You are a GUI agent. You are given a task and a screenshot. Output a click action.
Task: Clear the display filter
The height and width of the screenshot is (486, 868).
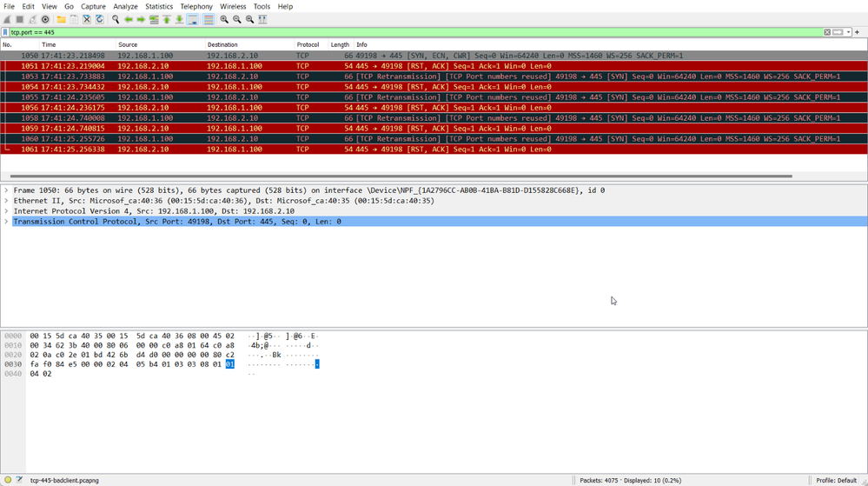point(827,32)
